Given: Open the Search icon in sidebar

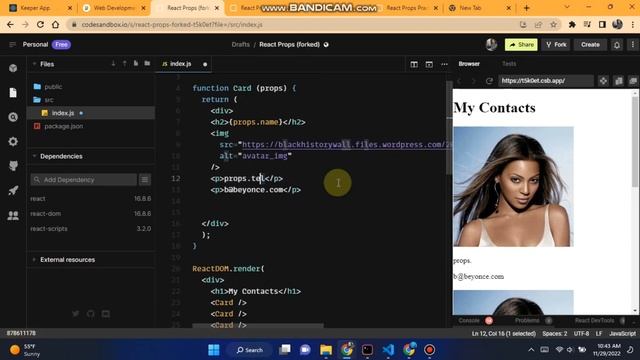Looking at the screenshot, I should 13,117.
